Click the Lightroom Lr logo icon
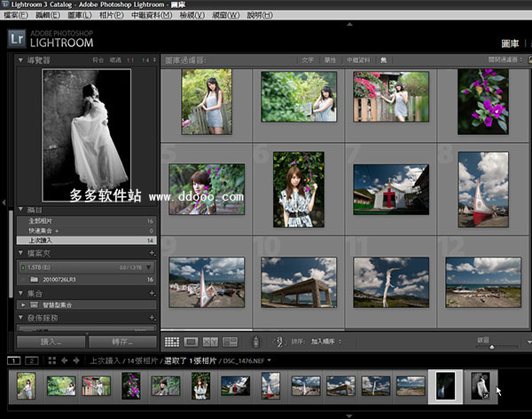 pyautogui.click(x=17, y=38)
